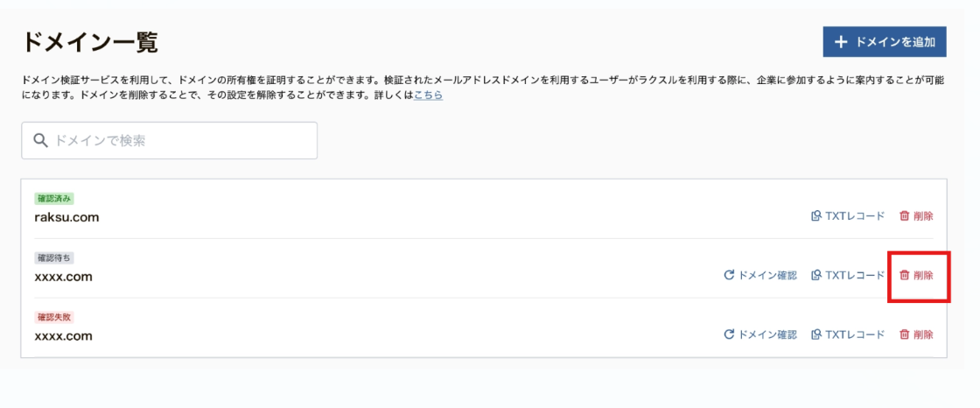This screenshot has height=408, width=980.
Task: Click the refresh icon on the 確認待ち row
Action: point(729,275)
